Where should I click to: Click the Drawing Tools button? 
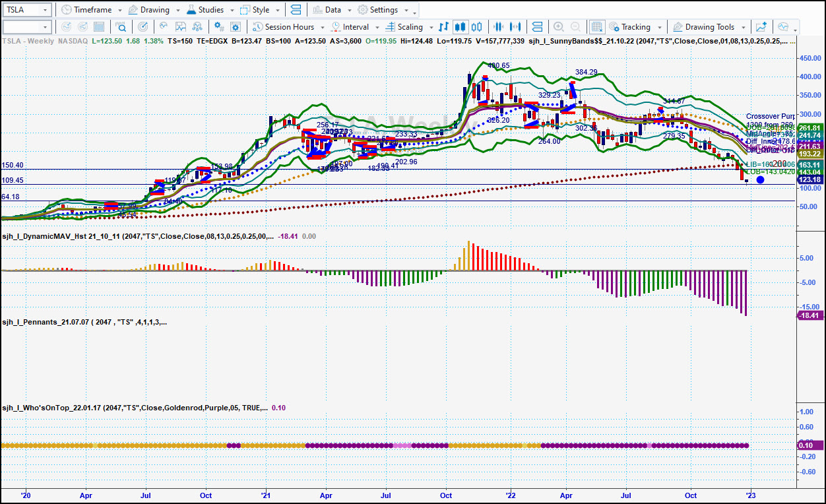click(x=703, y=27)
